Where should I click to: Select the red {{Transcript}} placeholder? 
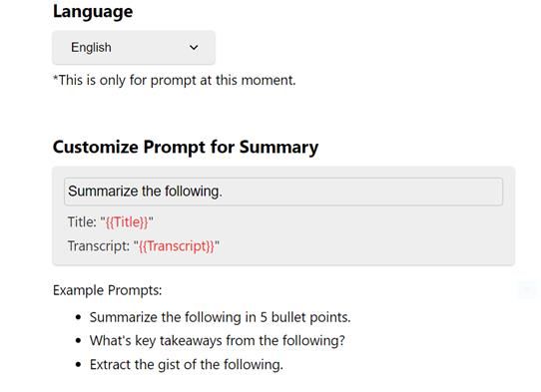[x=177, y=246]
